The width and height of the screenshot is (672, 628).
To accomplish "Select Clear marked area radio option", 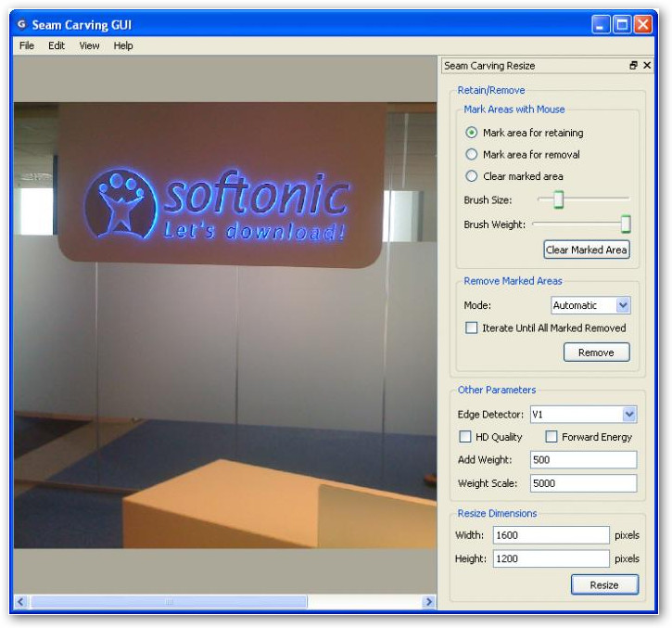I will [472, 176].
